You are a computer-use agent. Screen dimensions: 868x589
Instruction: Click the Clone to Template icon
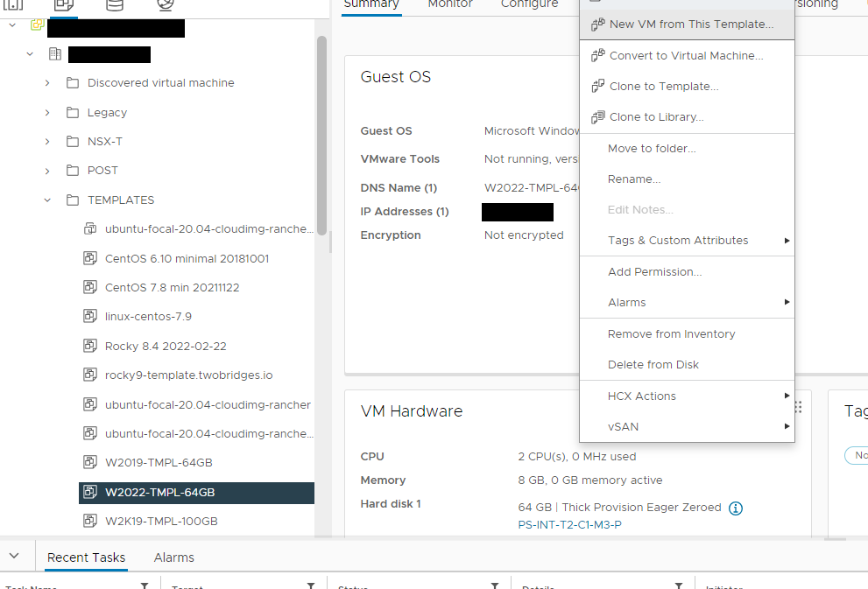tap(598, 87)
